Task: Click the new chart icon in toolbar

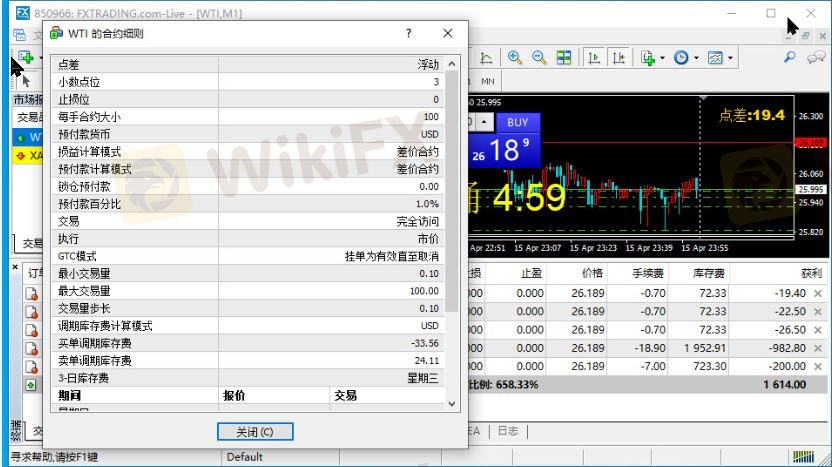Action: (x=24, y=58)
